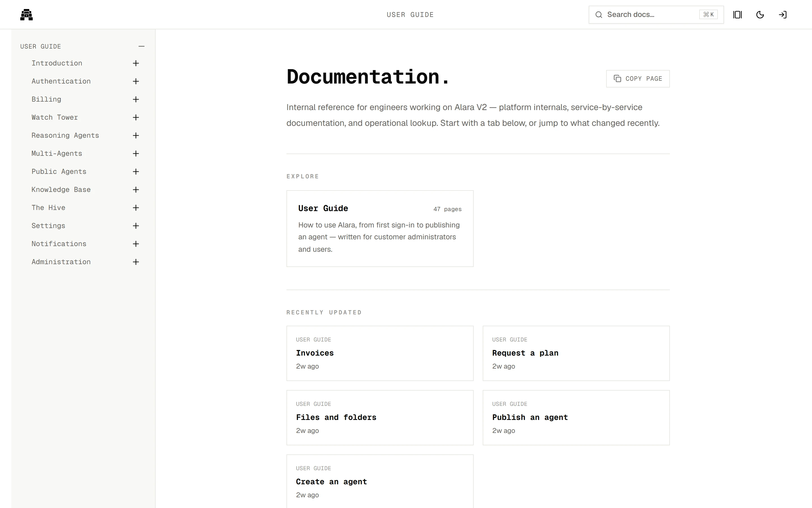Expand the Authentication section
Image resolution: width=812 pixels, height=508 pixels.
[x=136, y=81]
